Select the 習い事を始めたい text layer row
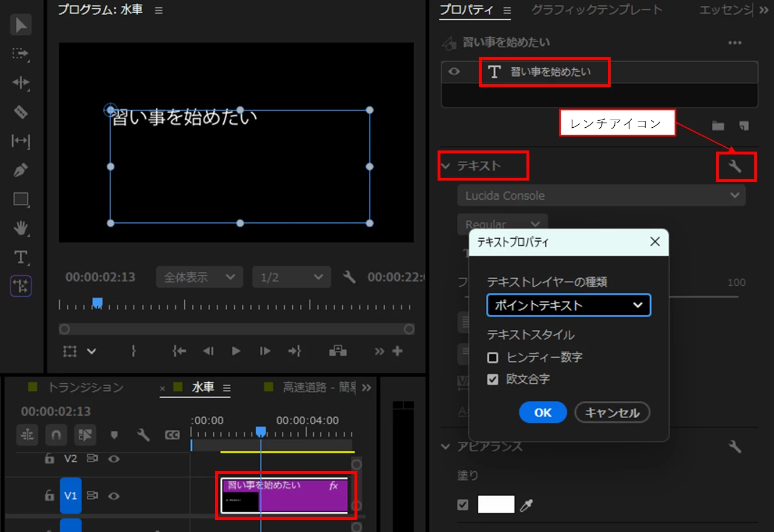This screenshot has width=774, height=532. [x=600, y=72]
